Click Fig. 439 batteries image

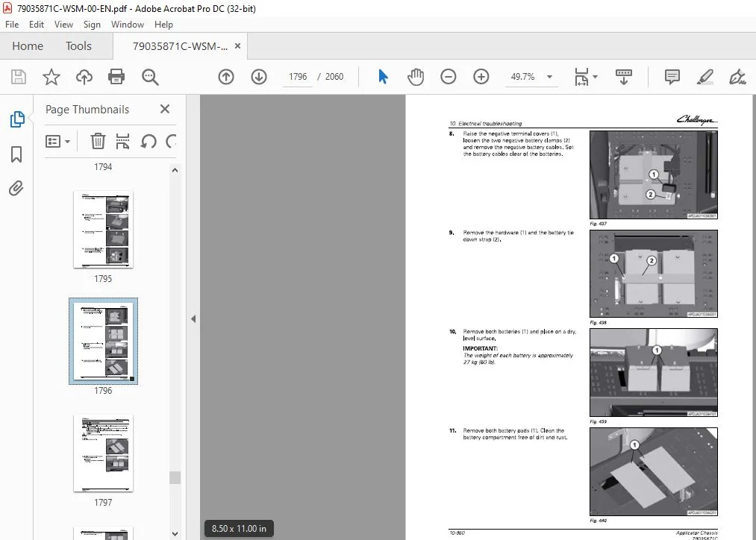coord(653,372)
